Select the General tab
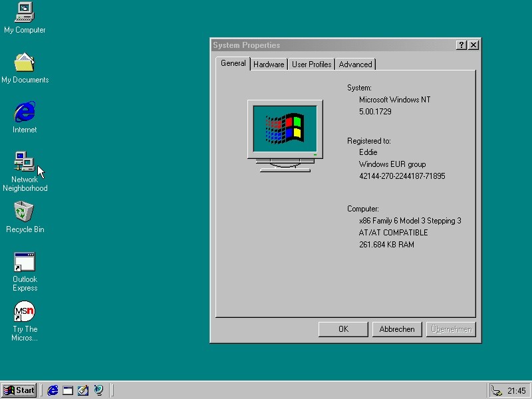 pyautogui.click(x=233, y=63)
